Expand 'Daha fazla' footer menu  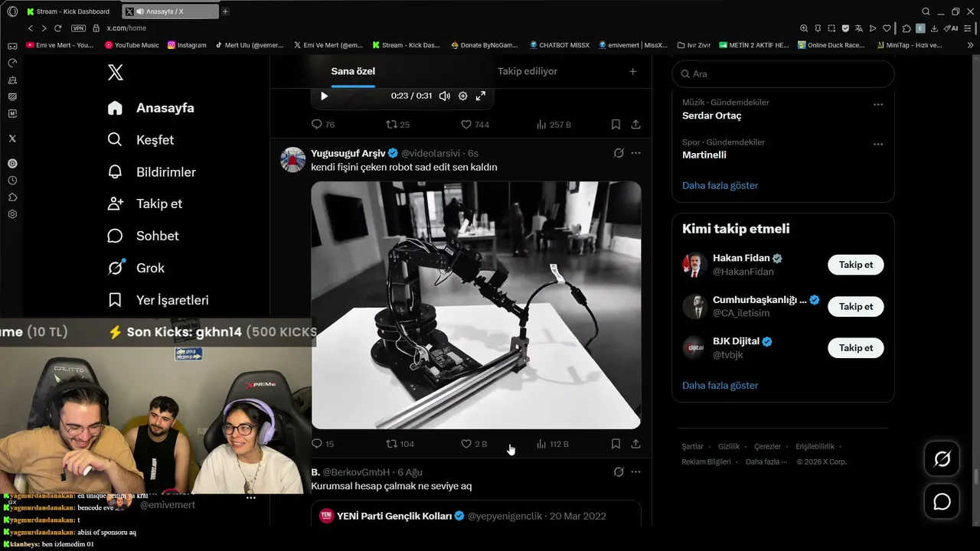[766, 461]
